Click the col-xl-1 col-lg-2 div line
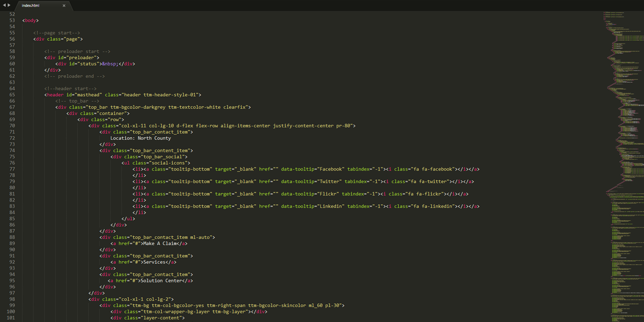 click(x=131, y=300)
